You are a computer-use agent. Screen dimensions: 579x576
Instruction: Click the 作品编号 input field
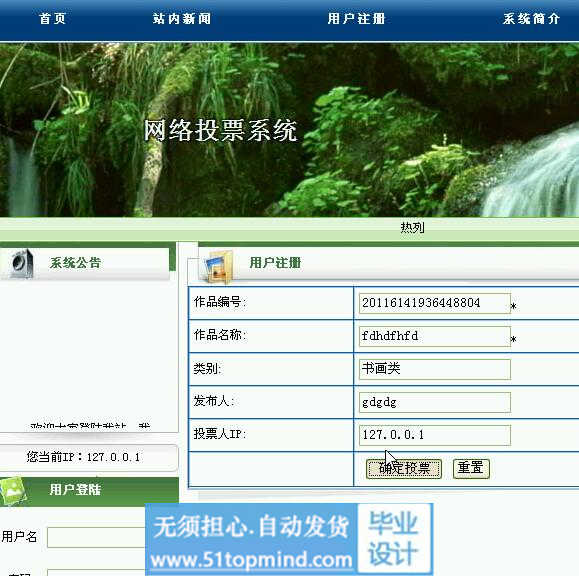(435, 303)
